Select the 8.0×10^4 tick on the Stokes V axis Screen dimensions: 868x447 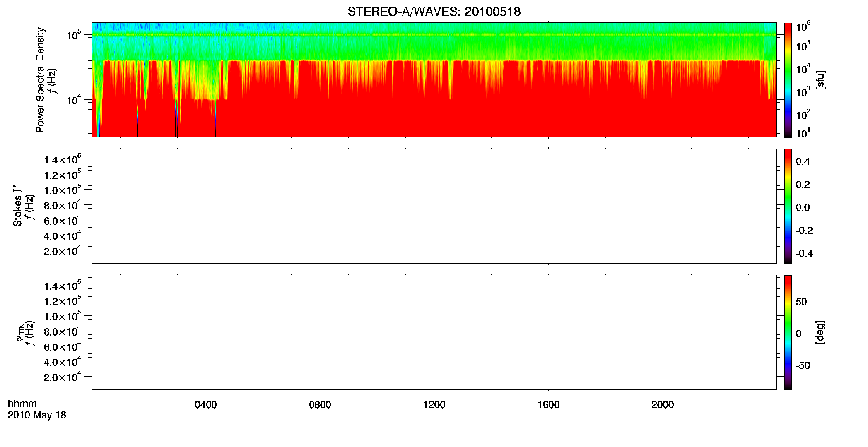[63, 205]
